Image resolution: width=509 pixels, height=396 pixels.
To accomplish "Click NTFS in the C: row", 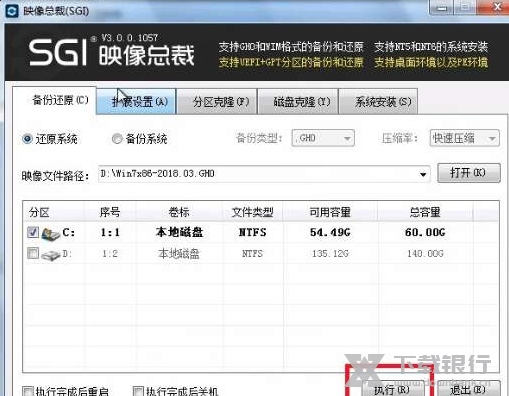I will coord(252,232).
